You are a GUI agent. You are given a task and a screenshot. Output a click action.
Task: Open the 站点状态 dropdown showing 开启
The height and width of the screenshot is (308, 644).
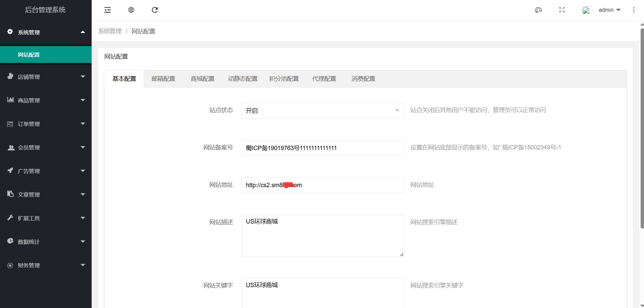pyautogui.click(x=322, y=110)
